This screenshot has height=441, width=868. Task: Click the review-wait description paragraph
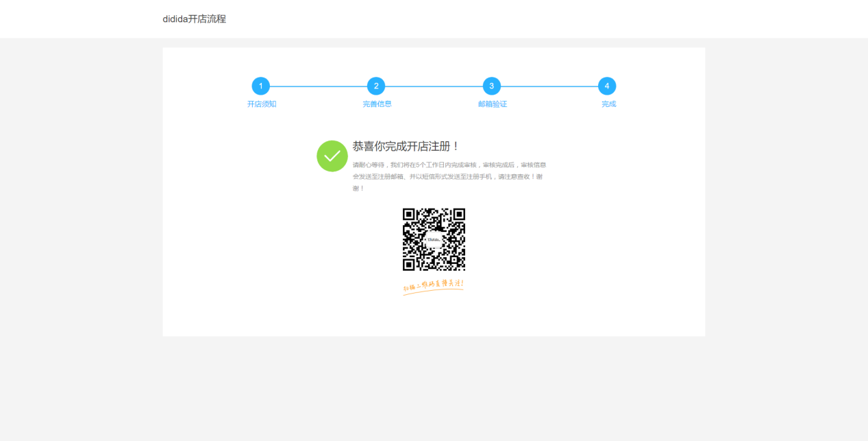click(449, 176)
